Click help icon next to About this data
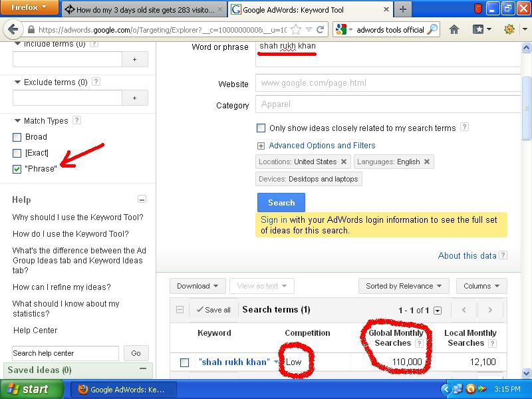The image size is (532, 399). coord(503,255)
